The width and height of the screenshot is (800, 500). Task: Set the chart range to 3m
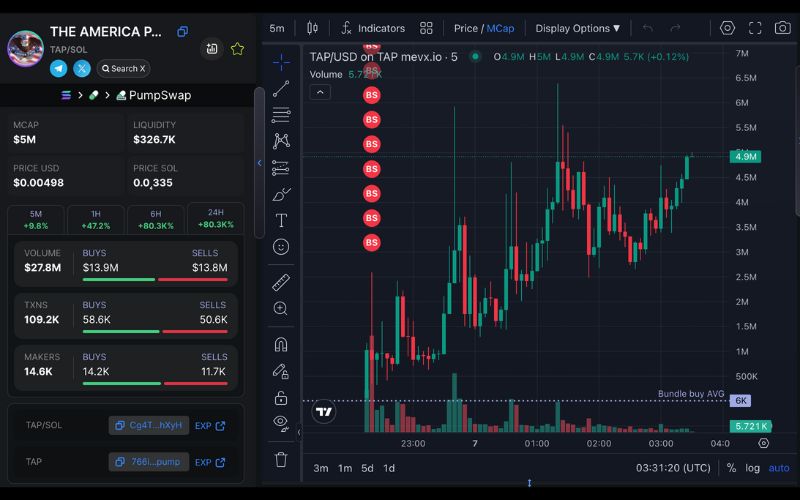point(321,468)
